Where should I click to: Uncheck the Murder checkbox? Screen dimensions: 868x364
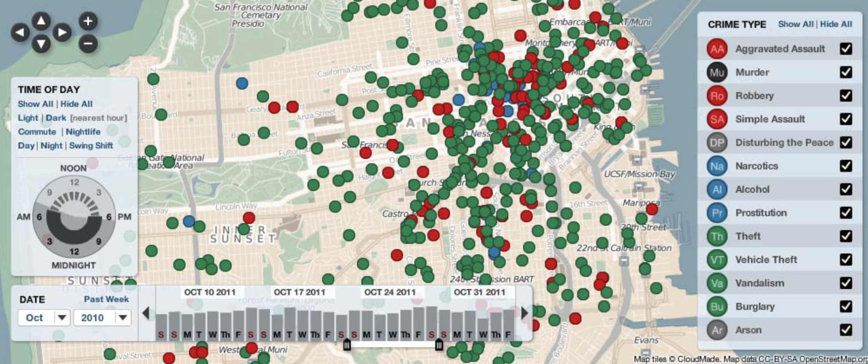(x=846, y=72)
